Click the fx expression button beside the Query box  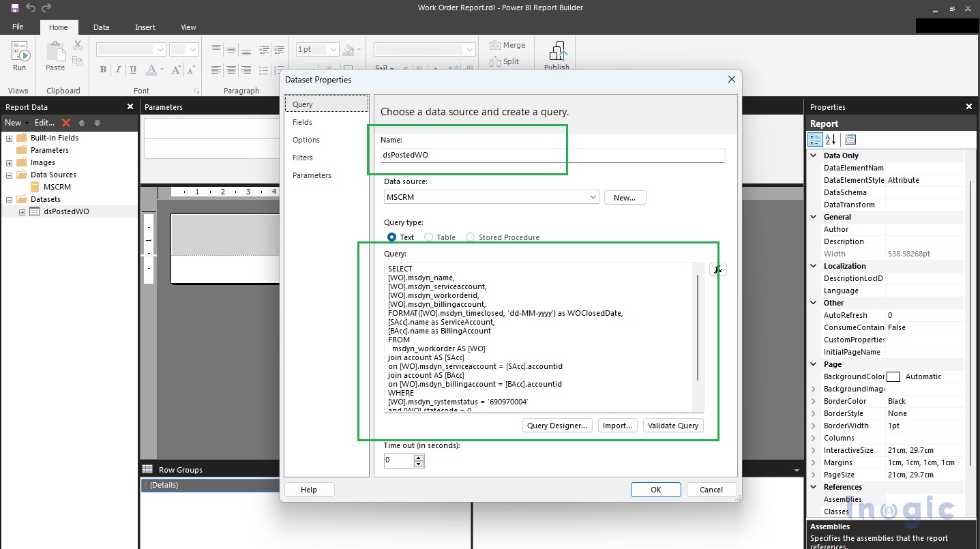pos(717,269)
